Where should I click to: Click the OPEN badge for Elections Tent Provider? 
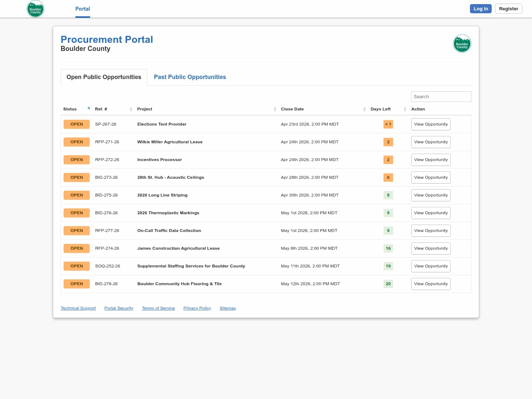coord(76,124)
